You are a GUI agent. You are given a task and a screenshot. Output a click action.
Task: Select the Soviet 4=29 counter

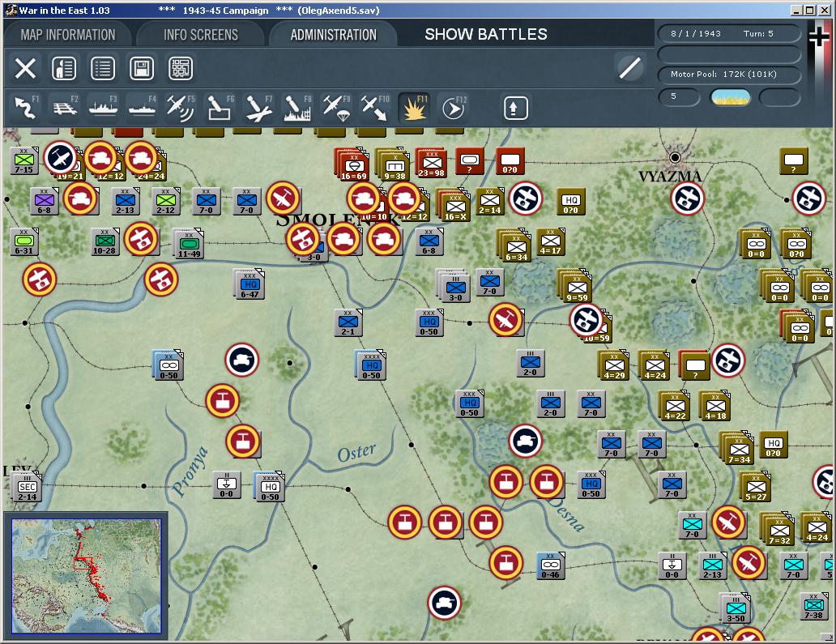pos(614,365)
